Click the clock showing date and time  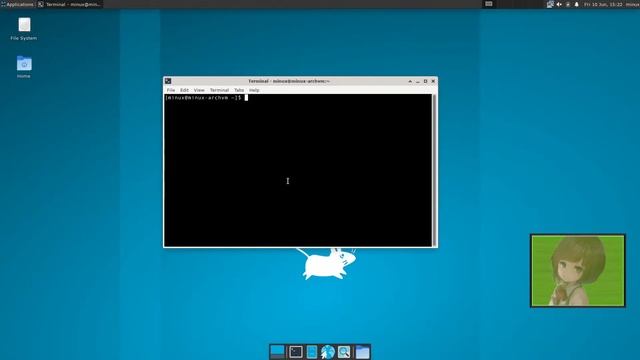click(603, 4)
